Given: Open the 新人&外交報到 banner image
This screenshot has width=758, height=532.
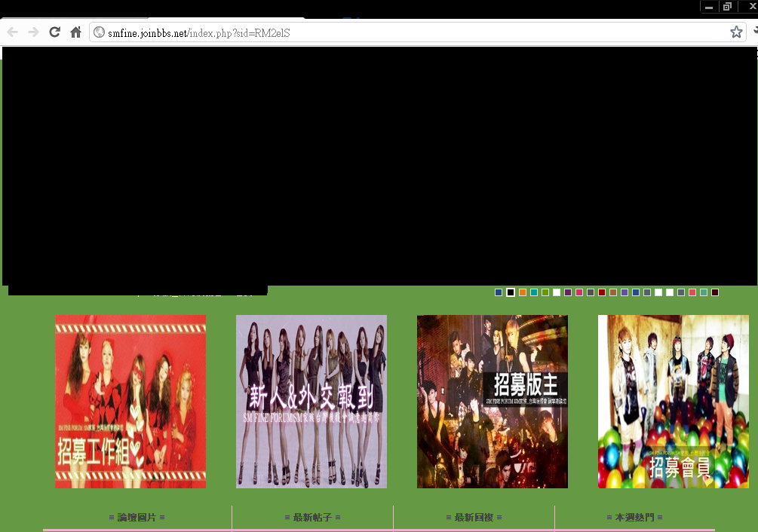Looking at the screenshot, I should click(311, 402).
